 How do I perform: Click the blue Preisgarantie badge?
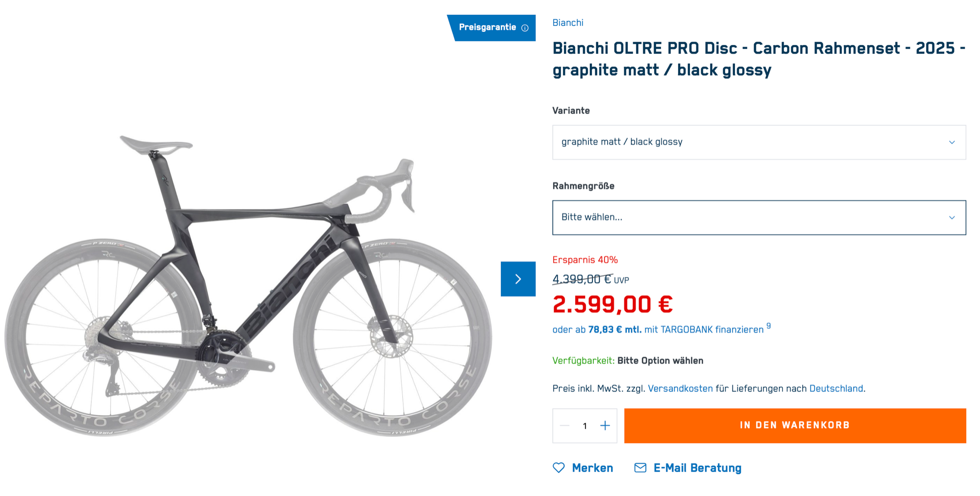pos(487,27)
